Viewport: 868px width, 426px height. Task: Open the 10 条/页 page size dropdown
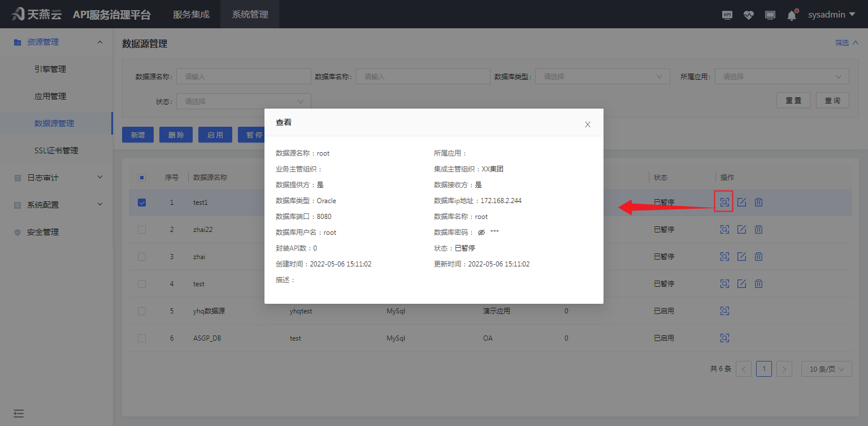point(826,369)
